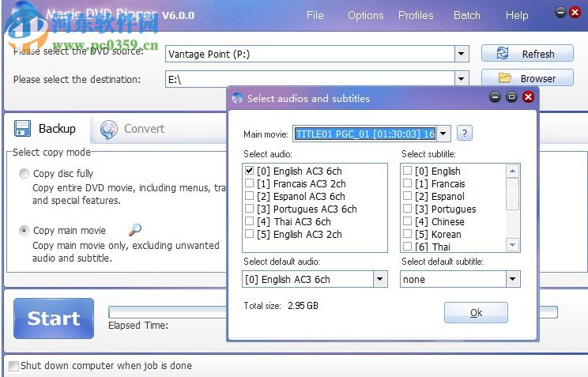Enable the [5] English AC3 2ch audio
588x377 pixels.
point(249,234)
